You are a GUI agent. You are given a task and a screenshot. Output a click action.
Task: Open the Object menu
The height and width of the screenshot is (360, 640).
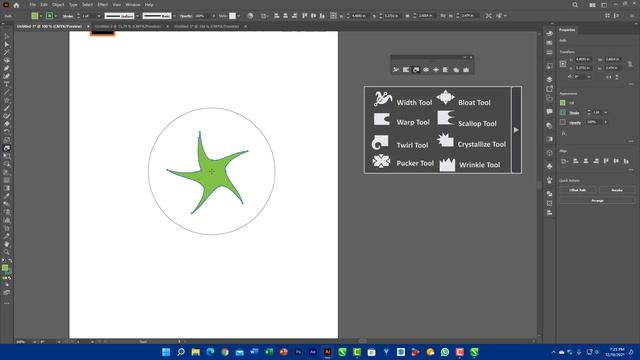click(x=58, y=5)
